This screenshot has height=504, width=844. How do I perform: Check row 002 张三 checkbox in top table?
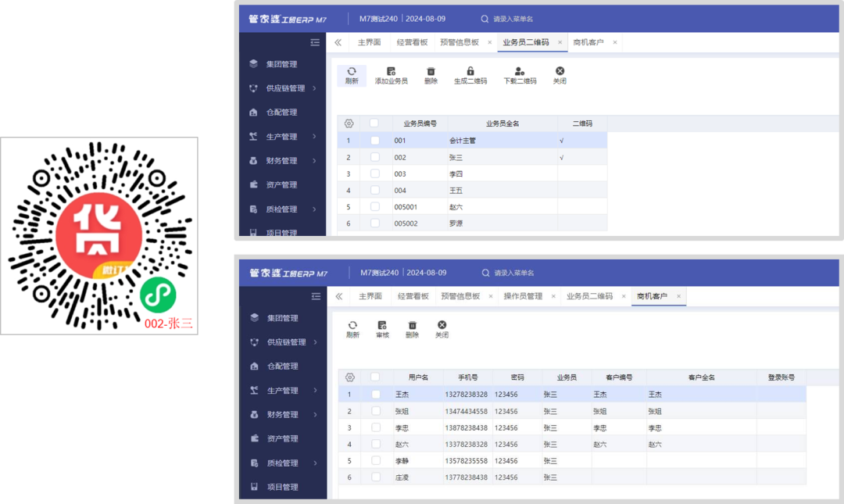tap(375, 157)
